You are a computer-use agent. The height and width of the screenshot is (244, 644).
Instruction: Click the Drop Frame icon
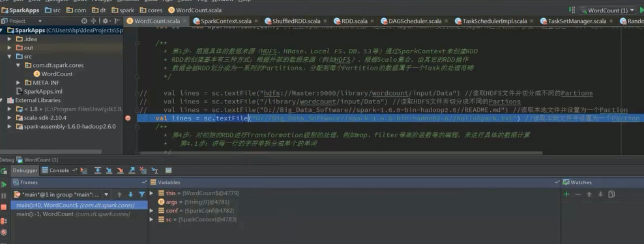click(x=143, y=170)
